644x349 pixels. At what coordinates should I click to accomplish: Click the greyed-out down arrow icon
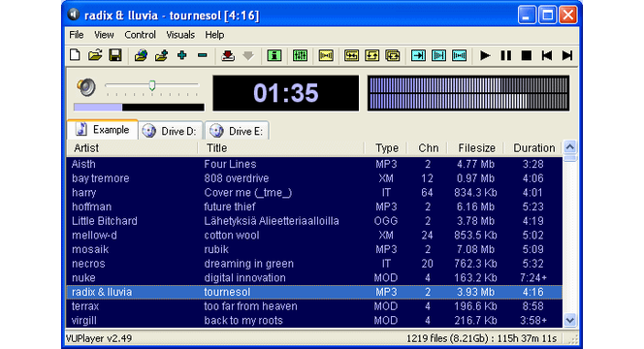tap(248, 55)
